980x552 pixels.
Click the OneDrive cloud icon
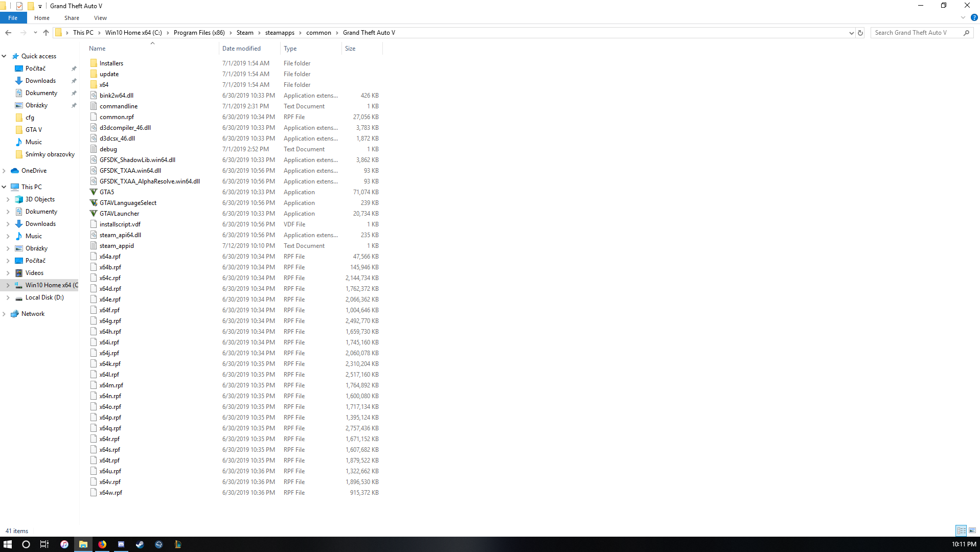coord(15,171)
